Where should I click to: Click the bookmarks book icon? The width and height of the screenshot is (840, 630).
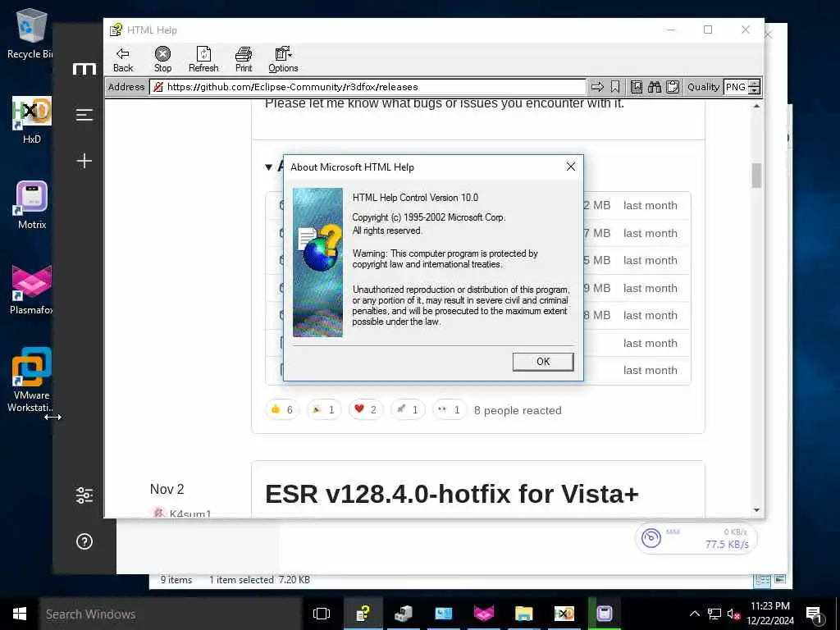637,87
